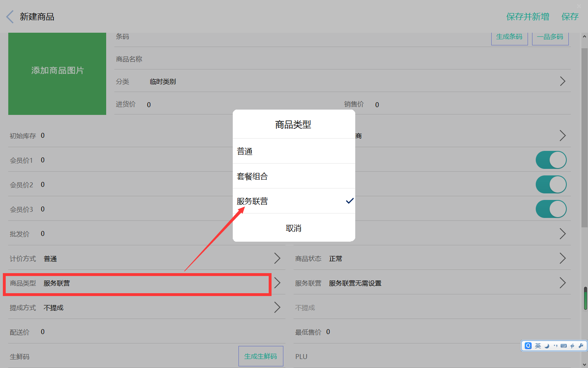
Task: Click the 正常 status value
Action: coord(336,258)
